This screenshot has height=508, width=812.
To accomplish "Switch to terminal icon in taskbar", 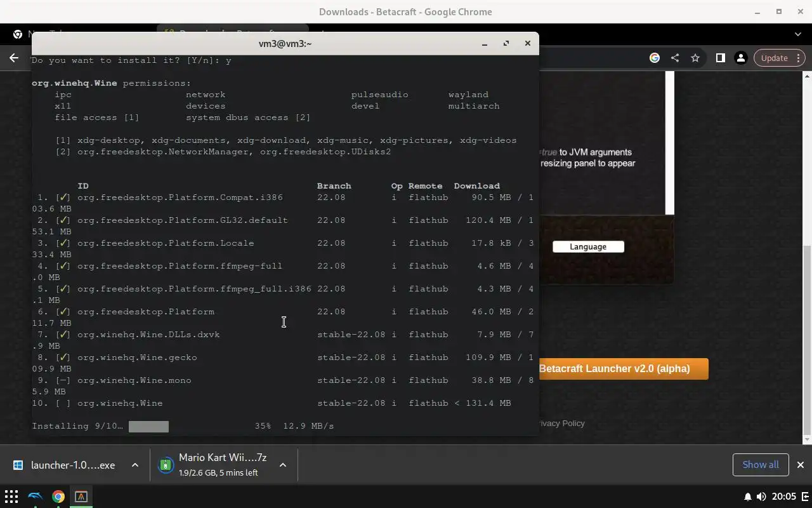I will (x=81, y=497).
